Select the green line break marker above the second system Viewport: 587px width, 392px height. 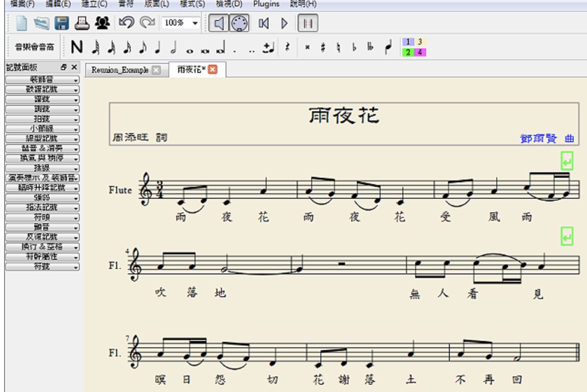pos(567,237)
